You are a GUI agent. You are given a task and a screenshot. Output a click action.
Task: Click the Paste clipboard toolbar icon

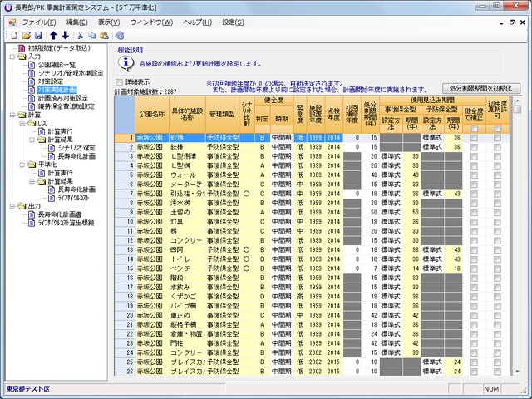pos(104,36)
